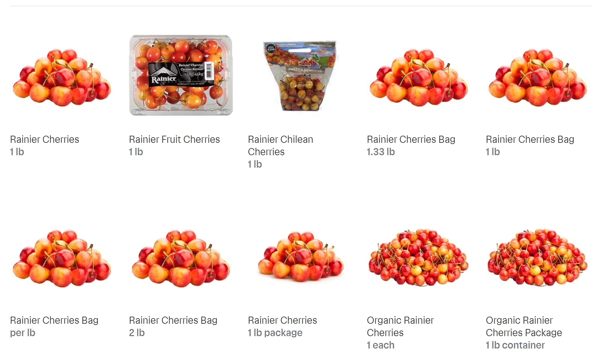Viewport: 597px width, 364px height.
Task: Select the Rainier Cherries Bag per lb image
Action: (62, 258)
